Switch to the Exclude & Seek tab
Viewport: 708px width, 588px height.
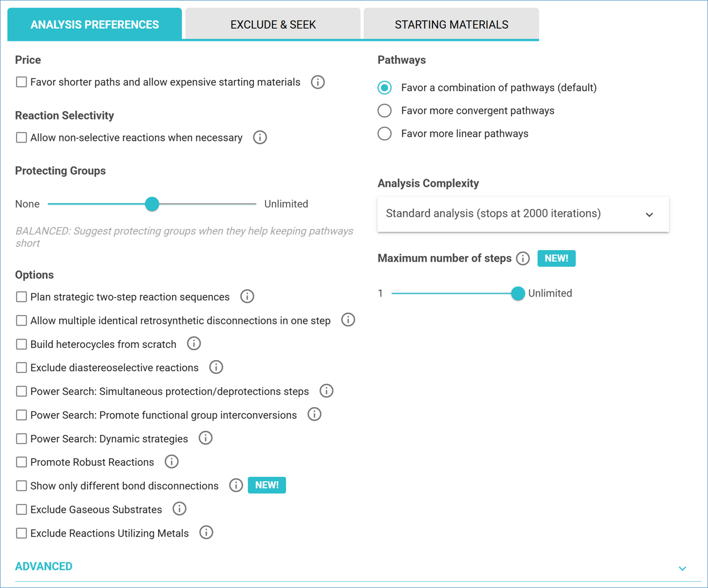[273, 24]
